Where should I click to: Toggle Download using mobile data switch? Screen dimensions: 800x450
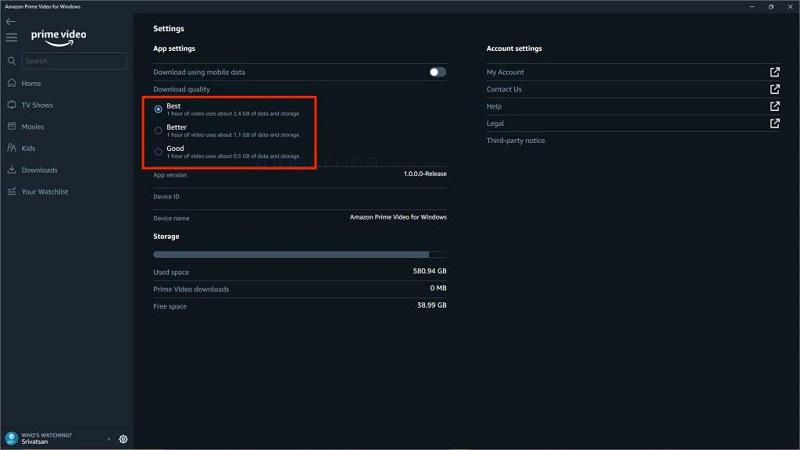coord(437,72)
